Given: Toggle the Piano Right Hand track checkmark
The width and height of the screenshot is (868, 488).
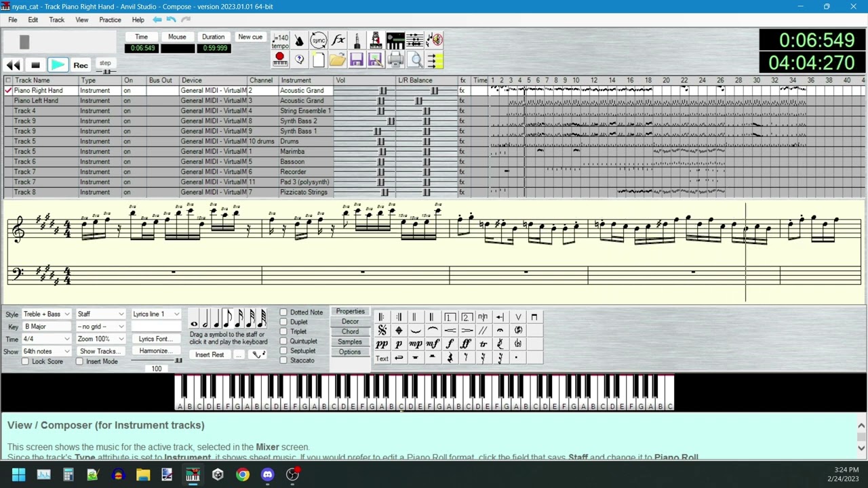Looking at the screenshot, I should coord(8,90).
